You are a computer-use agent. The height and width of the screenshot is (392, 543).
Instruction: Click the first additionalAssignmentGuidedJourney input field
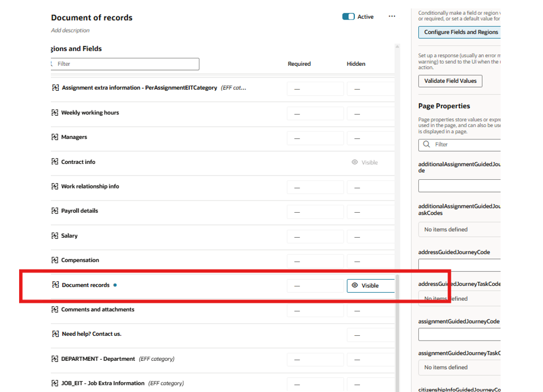pyautogui.click(x=460, y=186)
